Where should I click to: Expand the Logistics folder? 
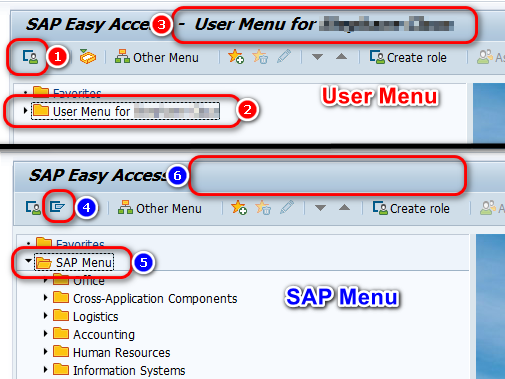point(46,315)
